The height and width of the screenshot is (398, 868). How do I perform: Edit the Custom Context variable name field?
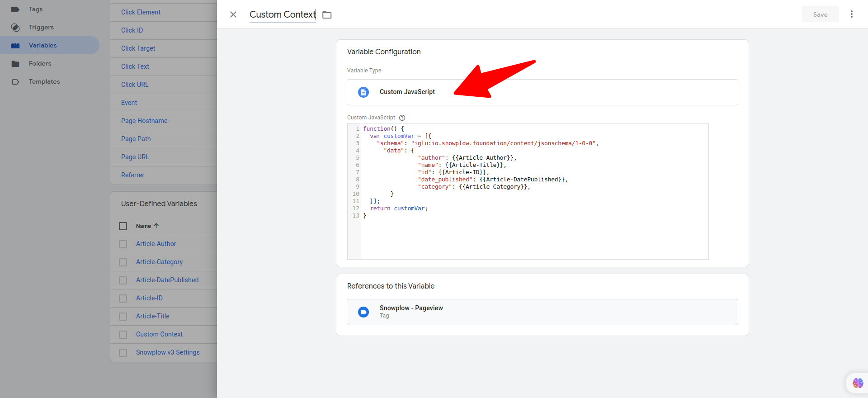pos(283,14)
